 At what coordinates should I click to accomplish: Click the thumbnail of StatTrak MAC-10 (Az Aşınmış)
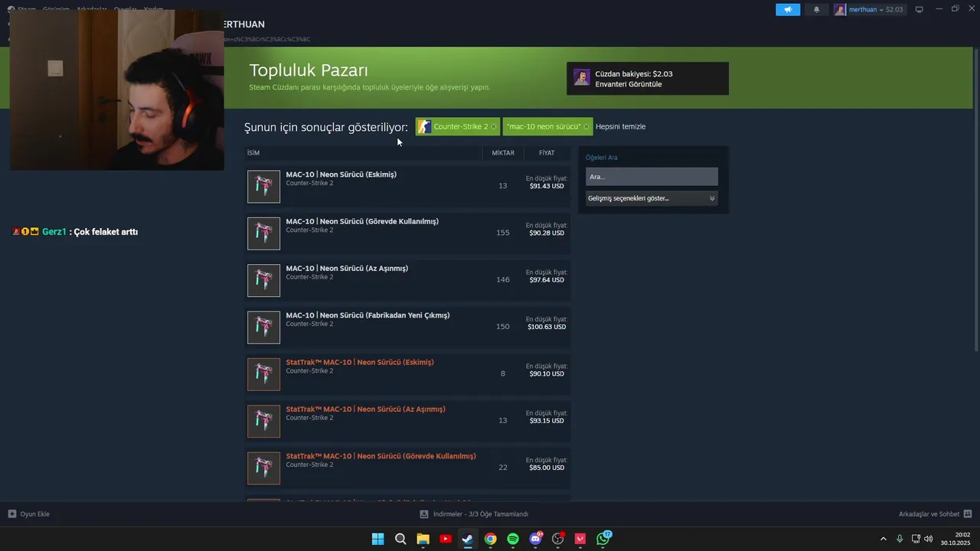(x=263, y=421)
